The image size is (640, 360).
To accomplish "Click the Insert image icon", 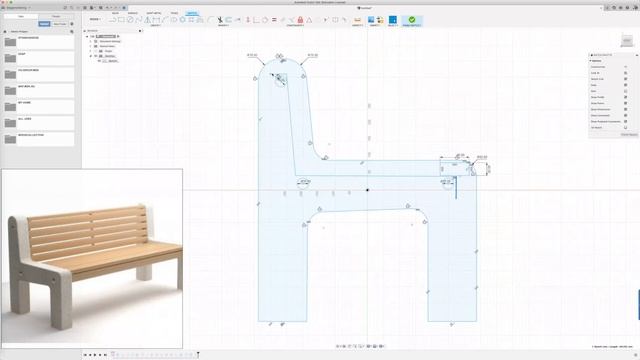I will [x=371, y=20].
